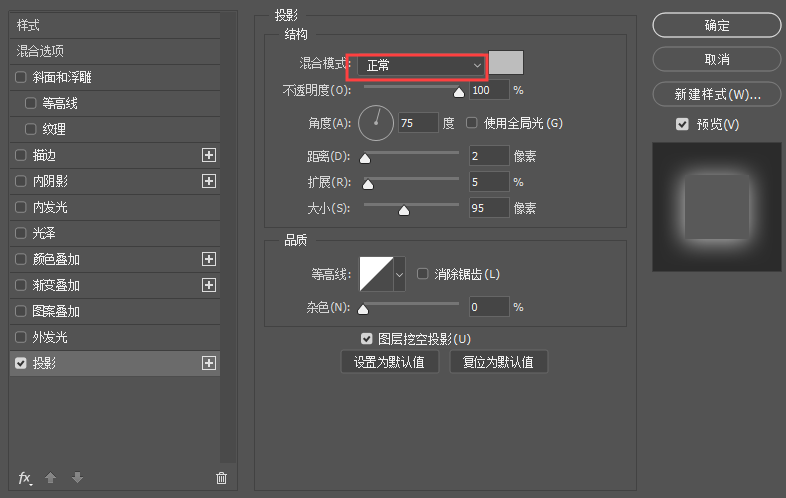Enable the 纹理 checkbox
Viewport: 786px width, 498px height.
pos(31,129)
